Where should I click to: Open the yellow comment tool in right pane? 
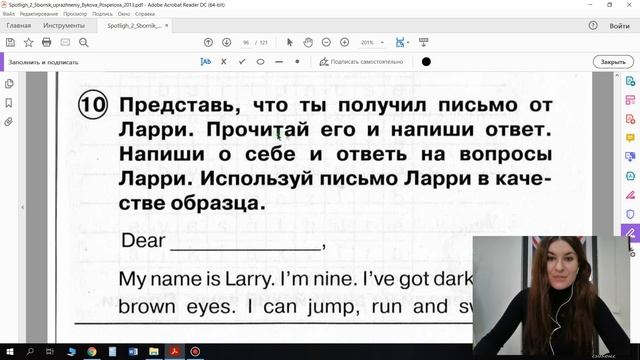[630, 138]
